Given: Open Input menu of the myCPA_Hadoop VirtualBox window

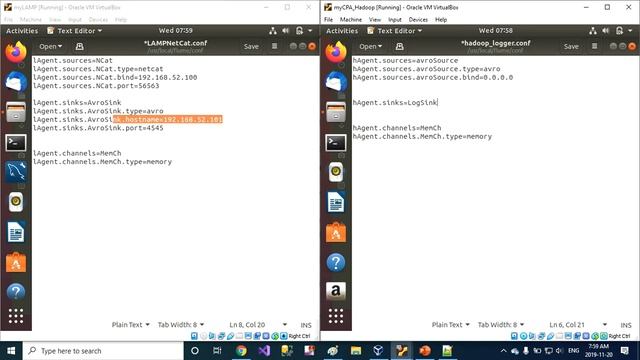Looking at the screenshot, I should pyautogui.click(x=395, y=20).
